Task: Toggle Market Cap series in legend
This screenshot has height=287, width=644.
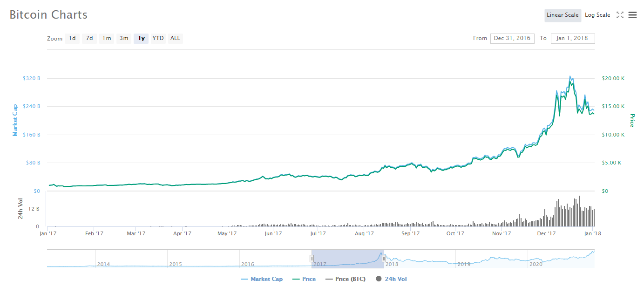Action: (262, 279)
